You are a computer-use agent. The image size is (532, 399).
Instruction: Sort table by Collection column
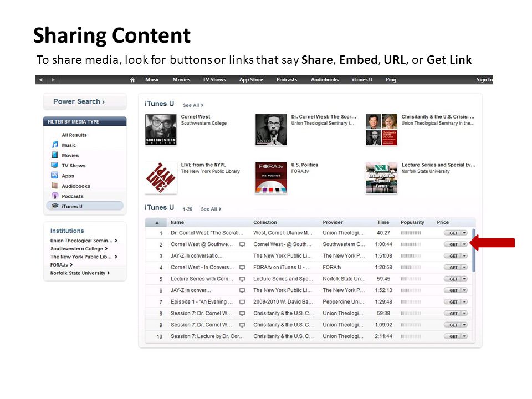(x=265, y=222)
